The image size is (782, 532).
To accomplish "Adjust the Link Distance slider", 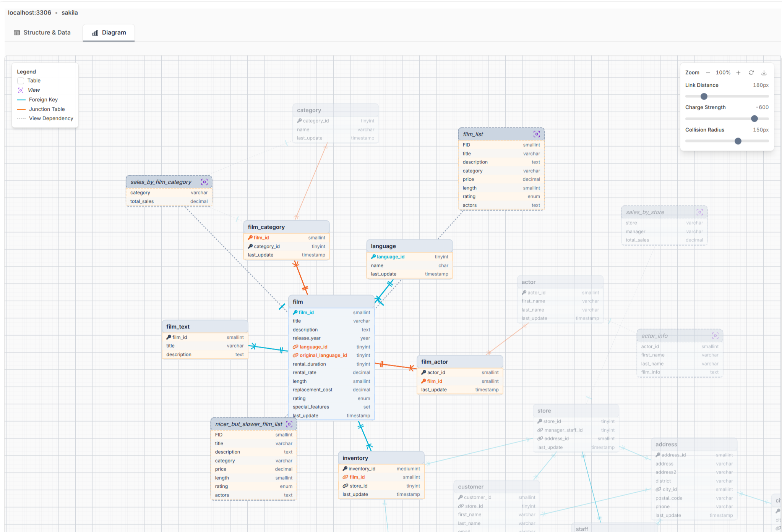I will click(703, 96).
